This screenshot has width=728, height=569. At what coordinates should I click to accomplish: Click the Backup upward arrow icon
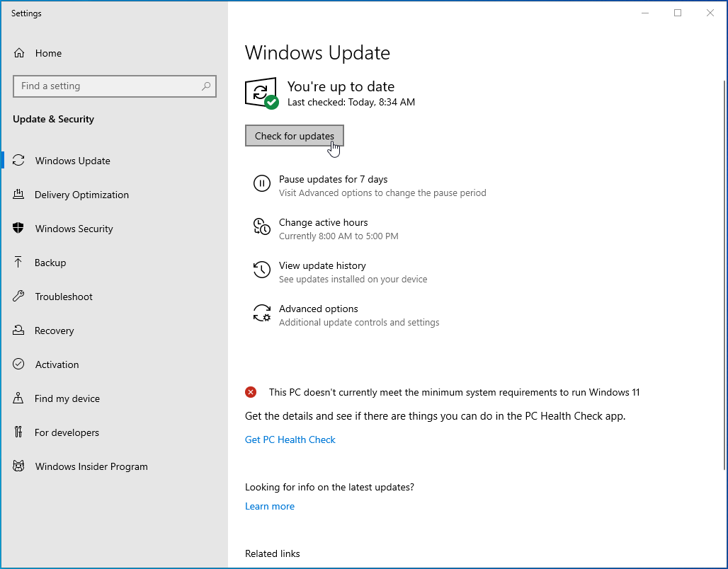pyautogui.click(x=18, y=263)
